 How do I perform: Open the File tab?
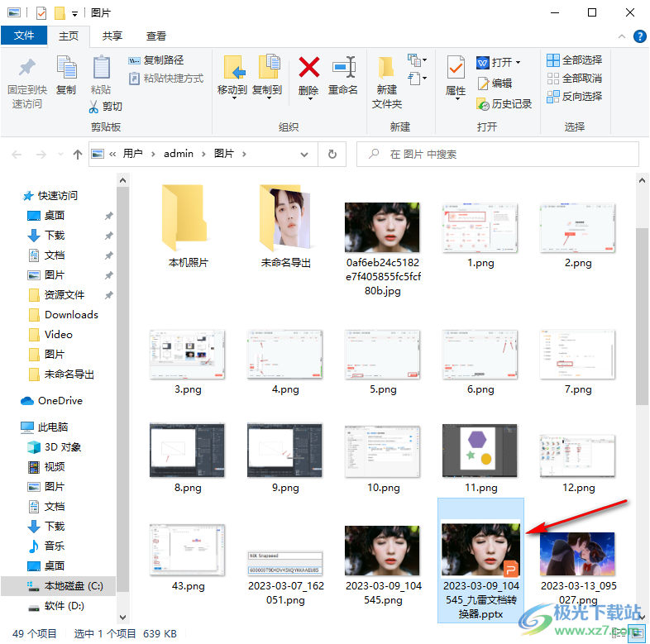pyautogui.click(x=24, y=36)
